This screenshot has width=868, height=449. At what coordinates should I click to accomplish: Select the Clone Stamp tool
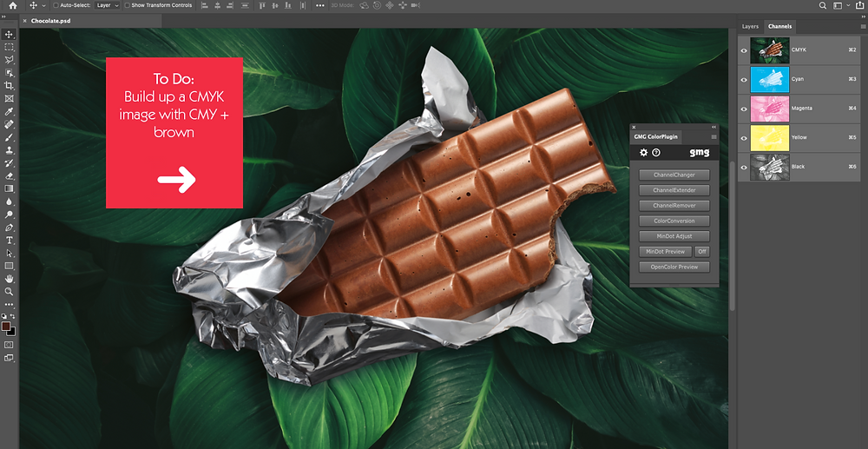click(10, 150)
